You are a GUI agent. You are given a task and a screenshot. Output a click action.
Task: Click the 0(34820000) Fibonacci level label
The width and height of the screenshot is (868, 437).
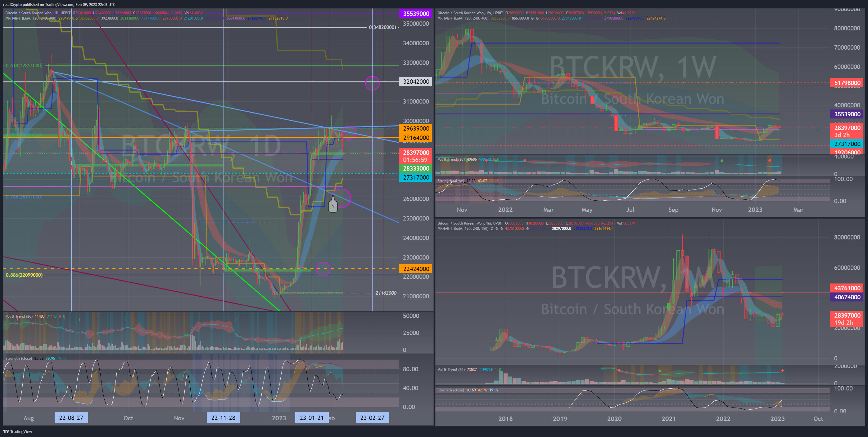(382, 27)
